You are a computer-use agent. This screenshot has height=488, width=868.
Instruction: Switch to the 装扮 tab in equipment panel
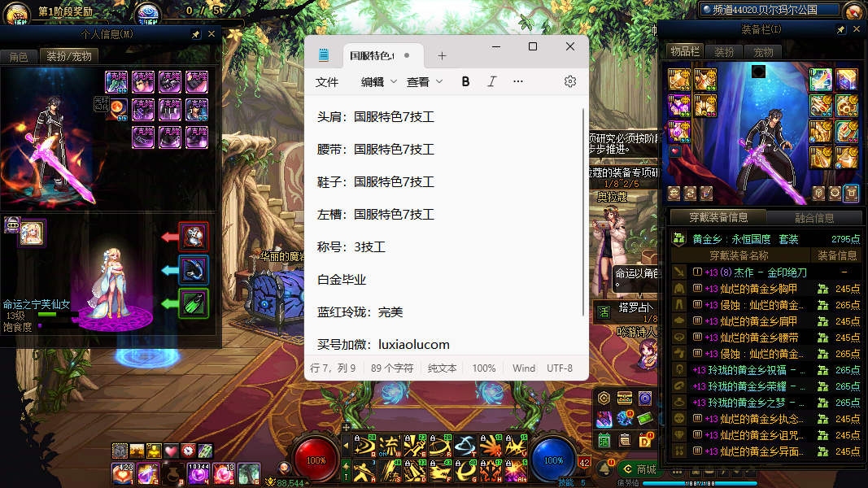tap(724, 52)
